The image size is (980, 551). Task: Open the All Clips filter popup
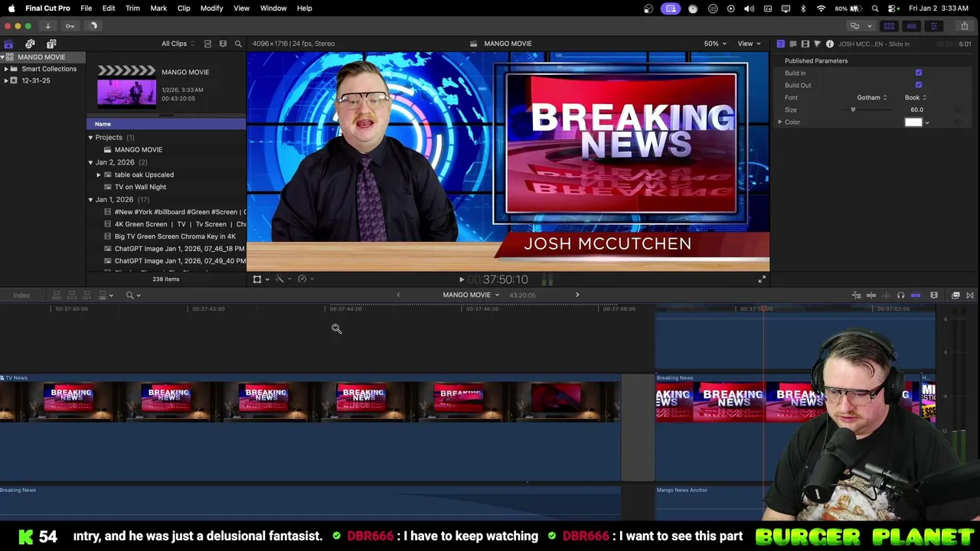(x=178, y=44)
